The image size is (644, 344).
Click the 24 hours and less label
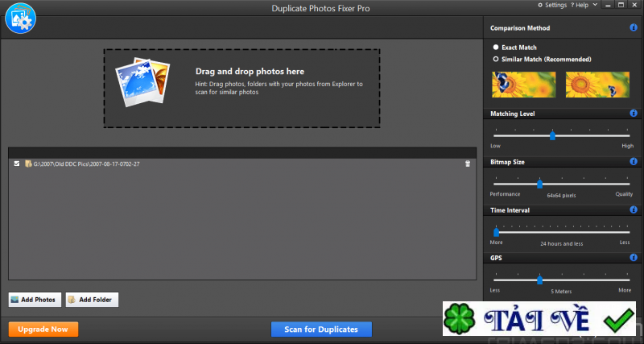tap(561, 244)
